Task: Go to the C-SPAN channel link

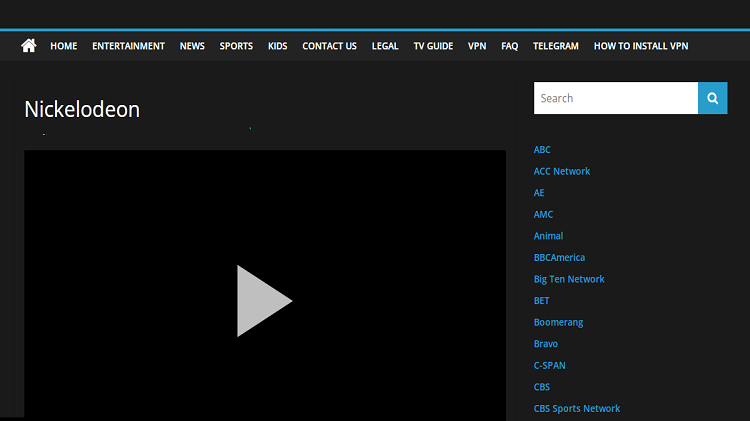Action: (x=549, y=365)
